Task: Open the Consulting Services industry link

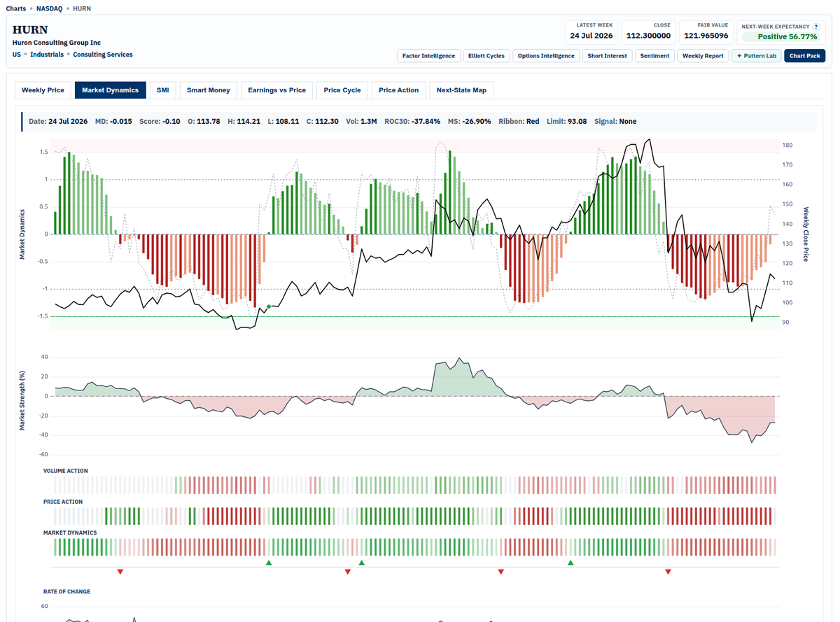Action: 103,55
